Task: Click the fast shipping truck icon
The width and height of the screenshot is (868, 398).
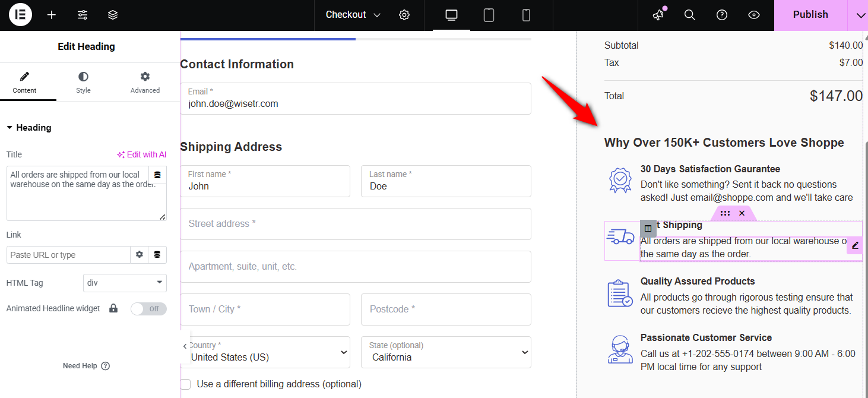Action: click(x=620, y=236)
